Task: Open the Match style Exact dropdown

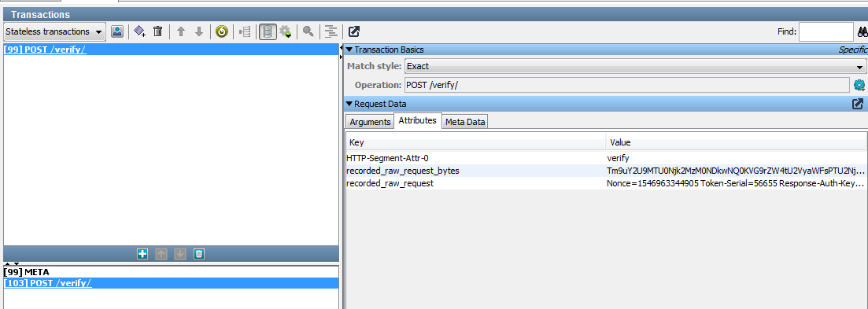Action: [x=635, y=66]
